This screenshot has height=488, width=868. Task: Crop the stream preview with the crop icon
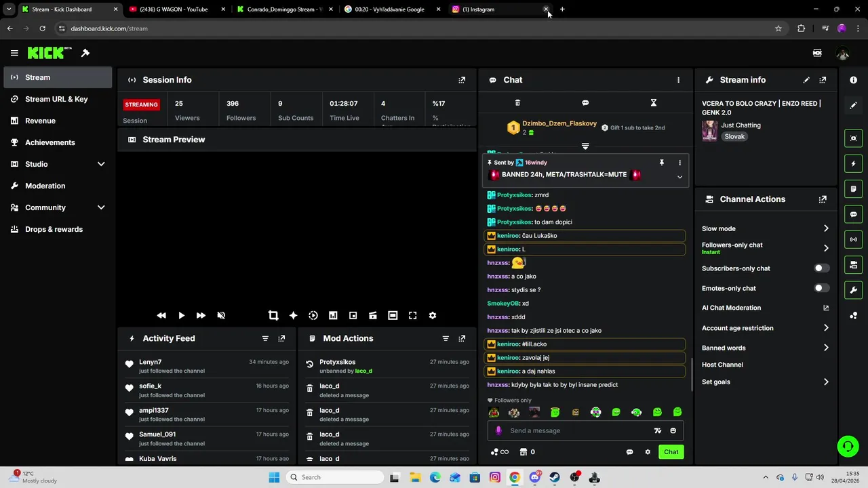point(273,315)
